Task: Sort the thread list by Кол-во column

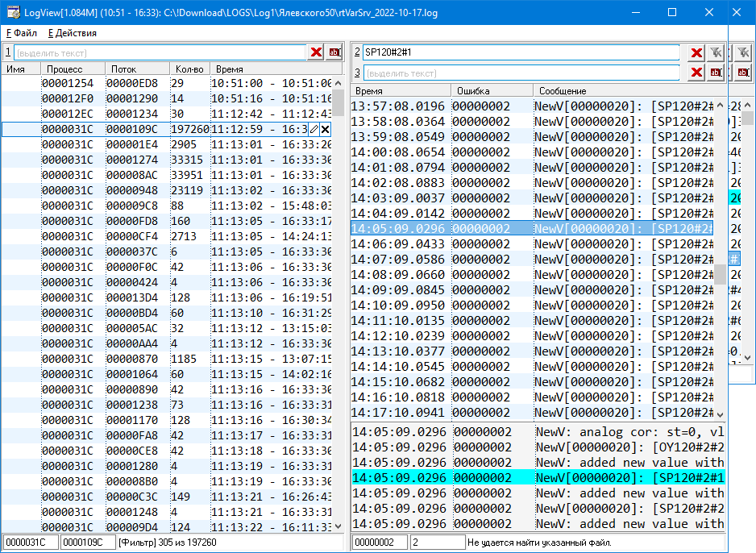Action: (x=190, y=69)
